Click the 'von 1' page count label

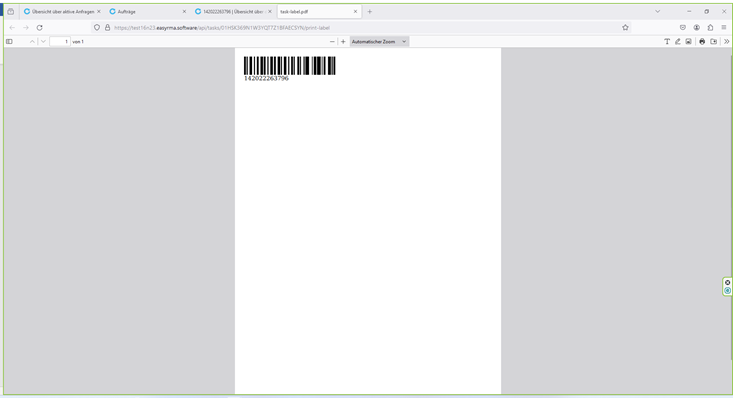click(78, 42)
